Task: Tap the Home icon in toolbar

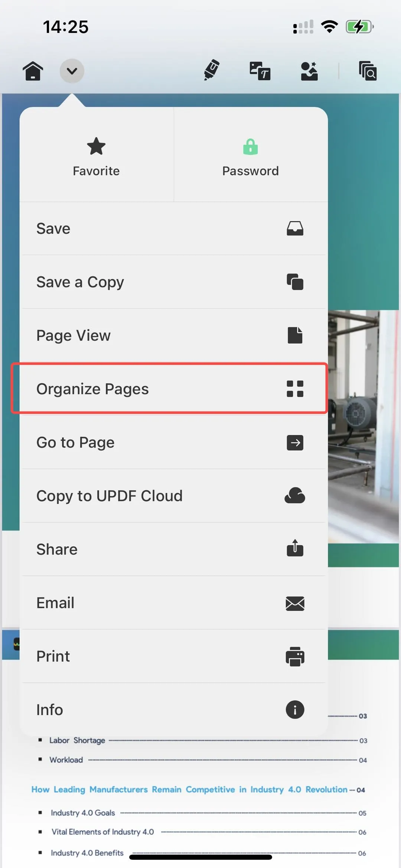Action: tap(33, 71)
